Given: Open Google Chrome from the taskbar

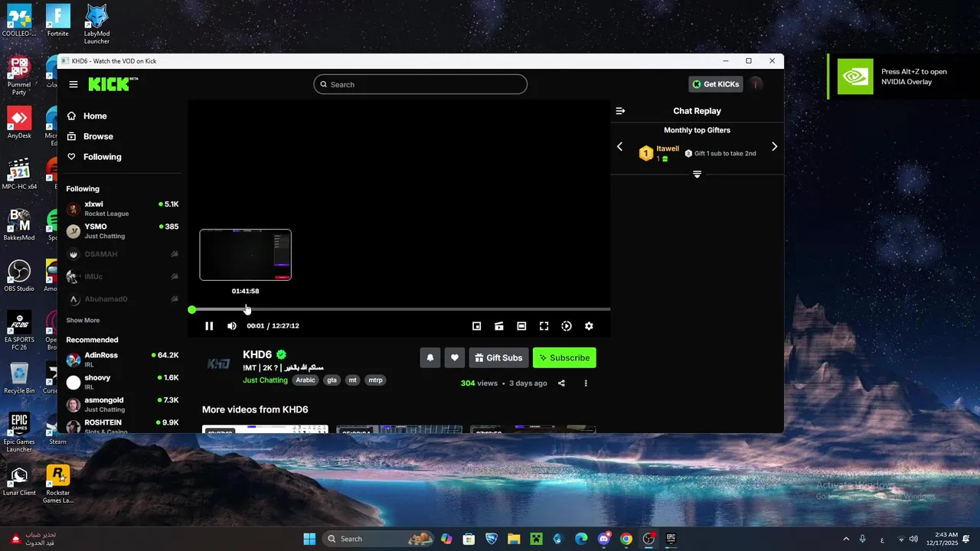Looking at the screenshot, I should [626, 539].
